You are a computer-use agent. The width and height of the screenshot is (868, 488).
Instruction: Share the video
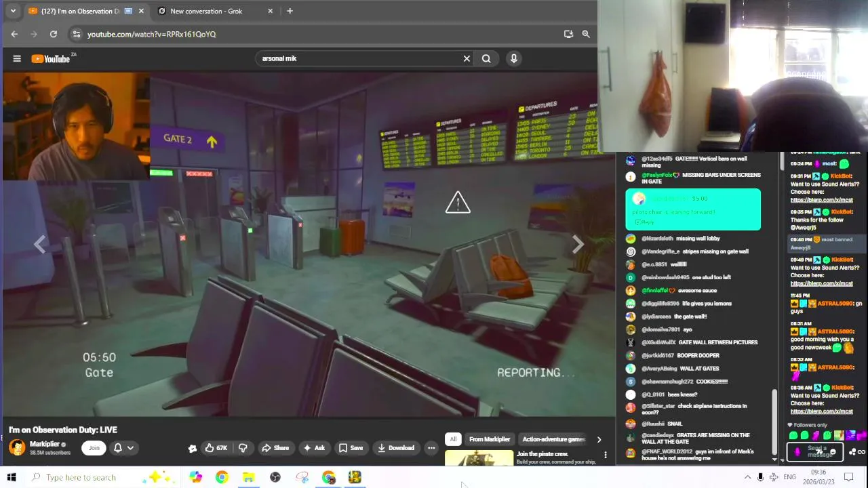[x=275, y=447]
